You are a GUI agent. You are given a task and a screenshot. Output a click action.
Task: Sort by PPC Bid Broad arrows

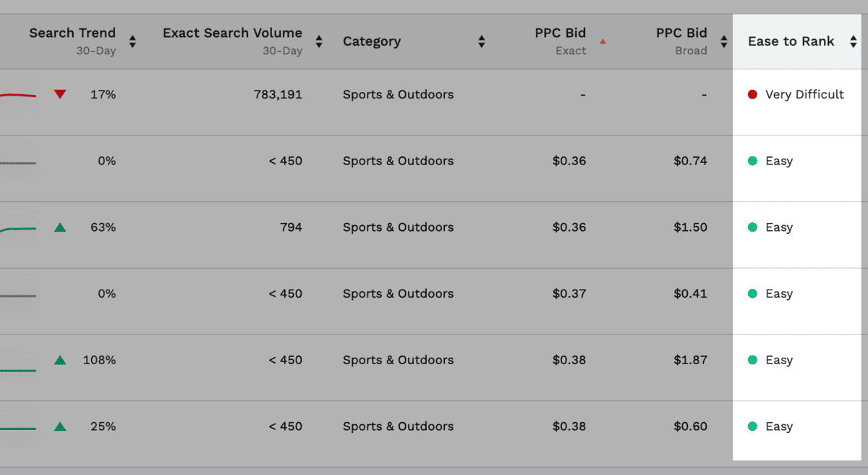pos(723,41)
